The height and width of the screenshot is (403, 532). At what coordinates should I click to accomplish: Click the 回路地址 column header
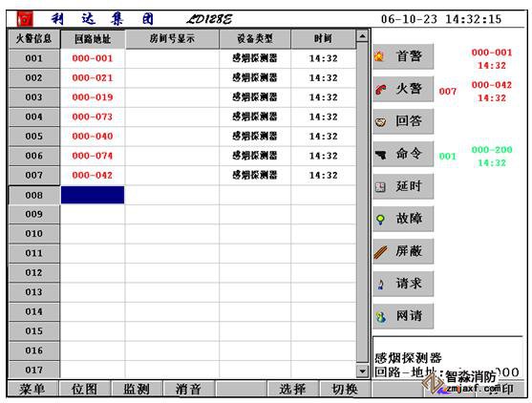pyautogui.click(x=93, y=39)
